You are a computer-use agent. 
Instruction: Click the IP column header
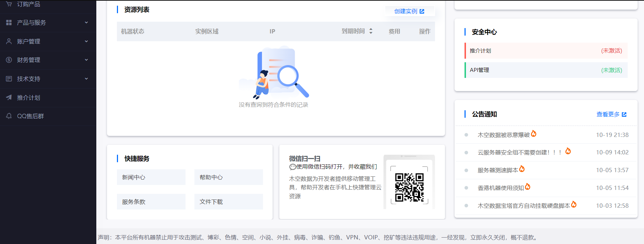272,31
